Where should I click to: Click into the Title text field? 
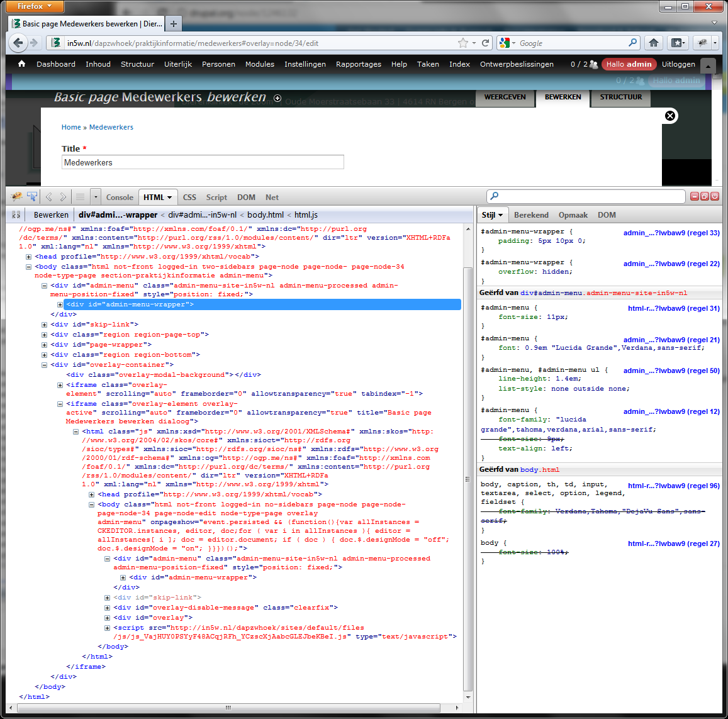point(203,162)
